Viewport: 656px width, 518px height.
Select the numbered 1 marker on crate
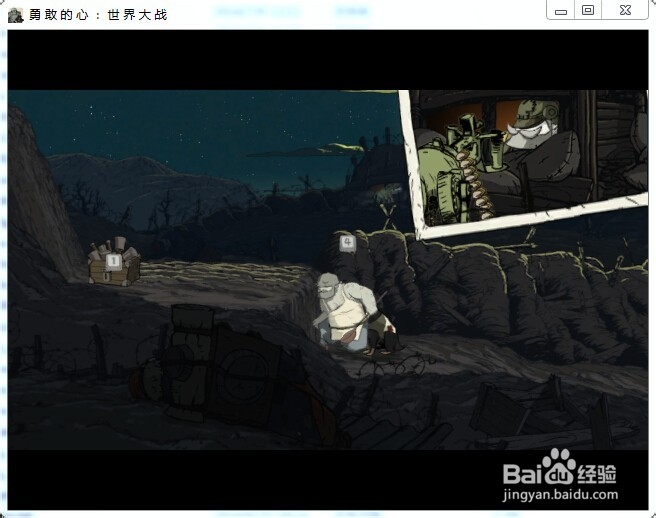[x=113, y=261]
